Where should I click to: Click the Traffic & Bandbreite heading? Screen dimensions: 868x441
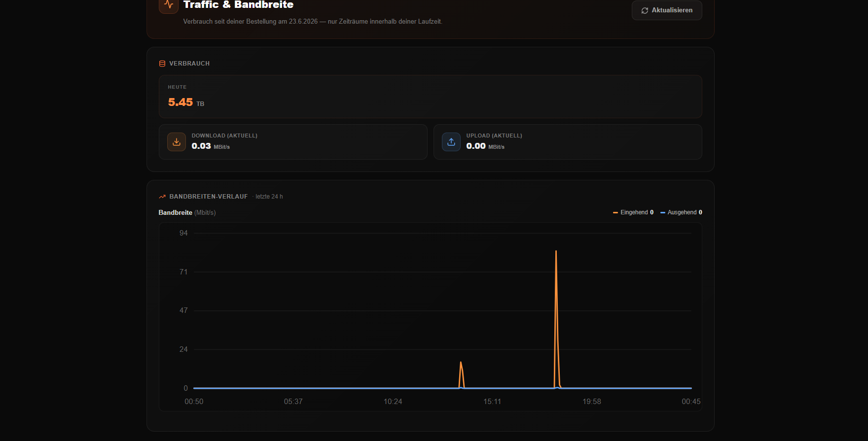(238, 5)
